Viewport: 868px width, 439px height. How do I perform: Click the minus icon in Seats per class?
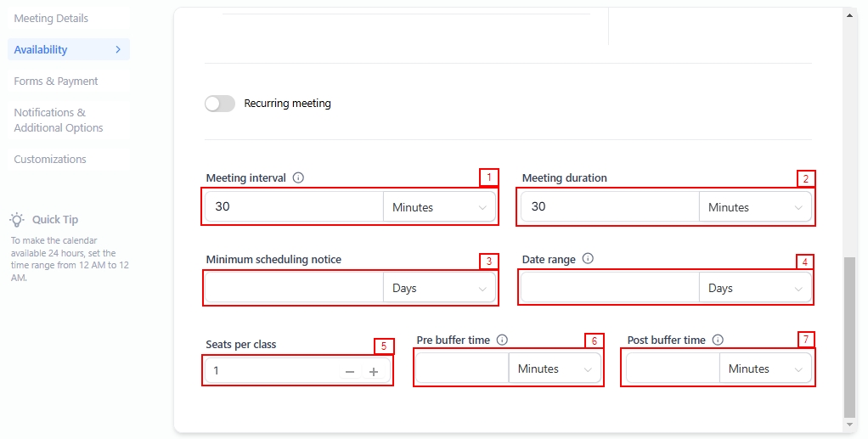click(x=350, y=372)
